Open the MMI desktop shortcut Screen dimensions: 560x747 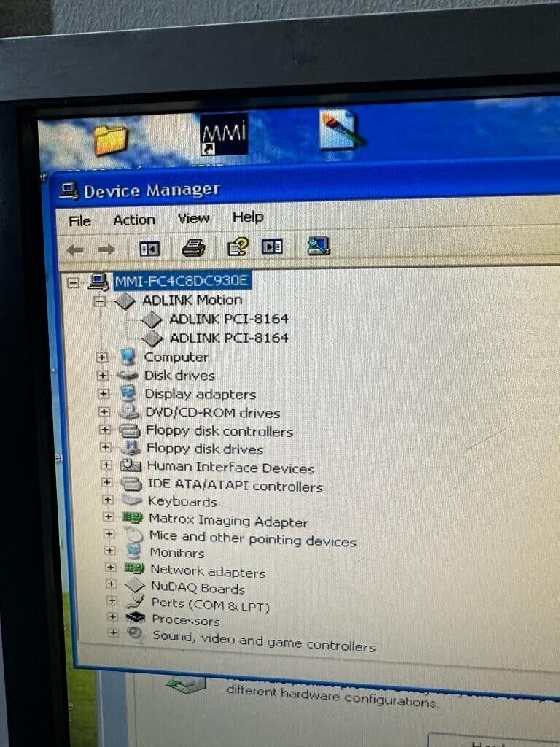point(223,135)
